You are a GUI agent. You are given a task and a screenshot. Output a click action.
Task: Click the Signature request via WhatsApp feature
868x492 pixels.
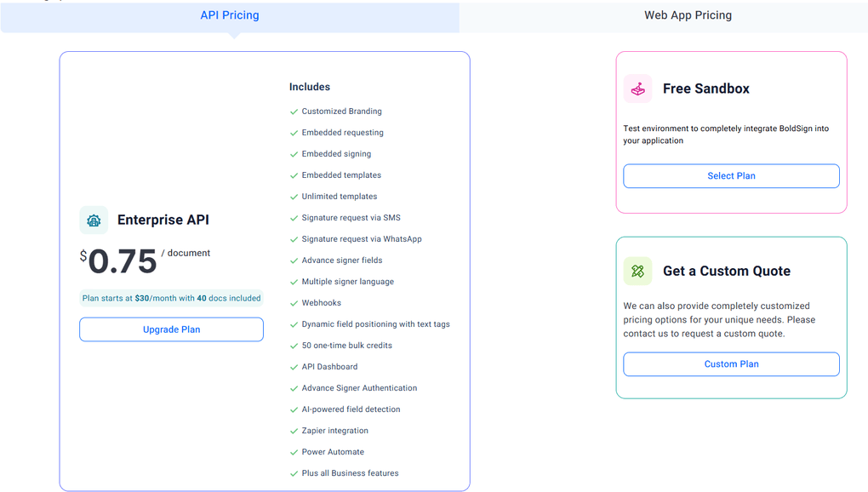pyautogui.click(x=360, y=238)
